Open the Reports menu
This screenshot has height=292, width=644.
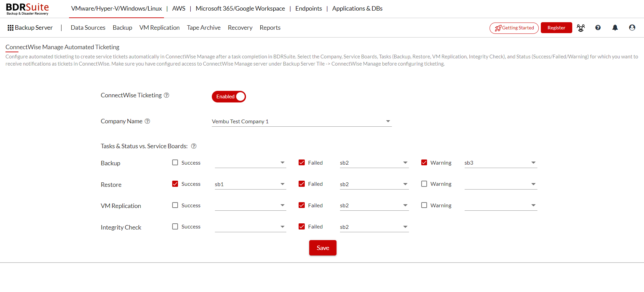tap(270, 28)
